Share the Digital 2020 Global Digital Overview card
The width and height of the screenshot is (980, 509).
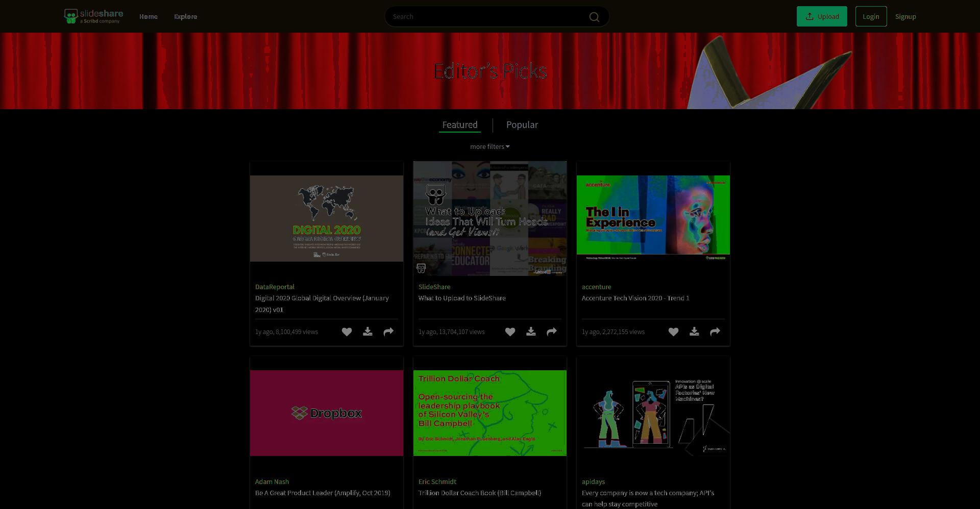(x=388, y=332)
